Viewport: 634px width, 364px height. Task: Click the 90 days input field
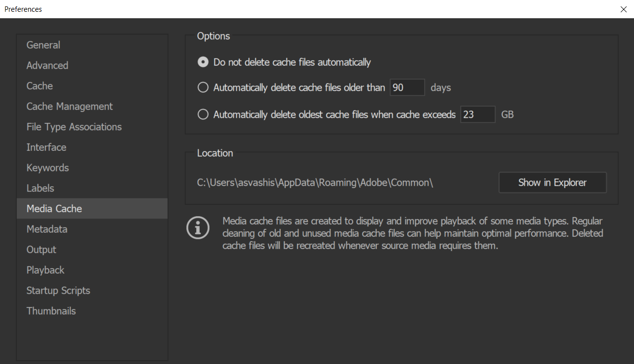[x=407, y=88]
